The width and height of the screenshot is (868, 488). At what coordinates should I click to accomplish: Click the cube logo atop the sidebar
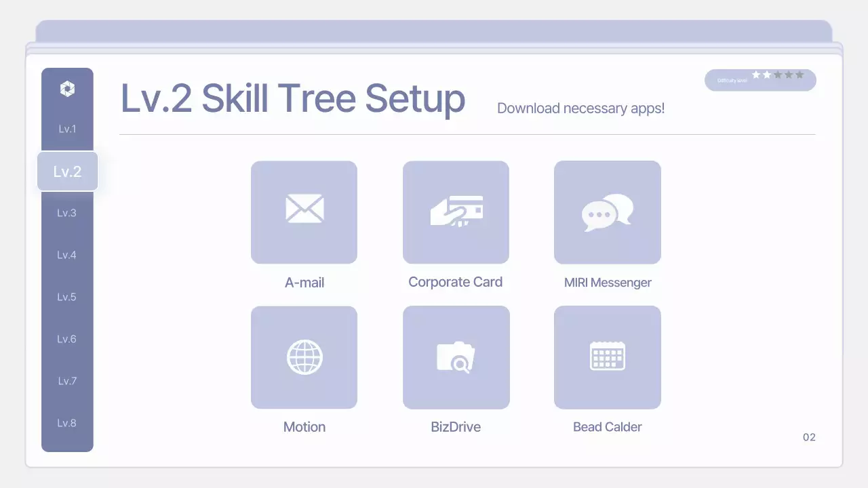pyautogui.click(x=67, y=88)
